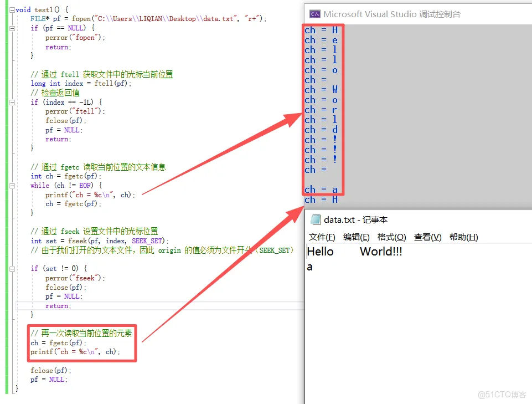
Task: Click the 'Hello World!!!' line in Notepad
Action: [354, 252]
